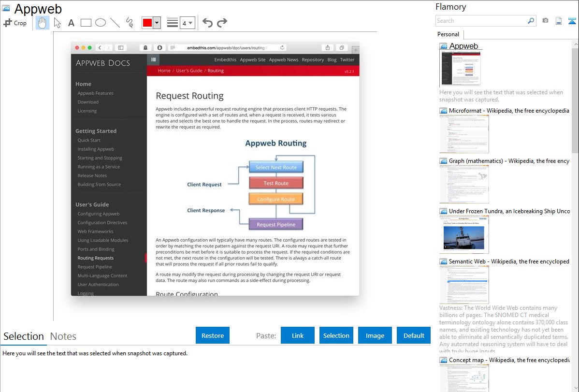Open the Microformat Wikipedia snapshot thumbnail

click(464, 134)
